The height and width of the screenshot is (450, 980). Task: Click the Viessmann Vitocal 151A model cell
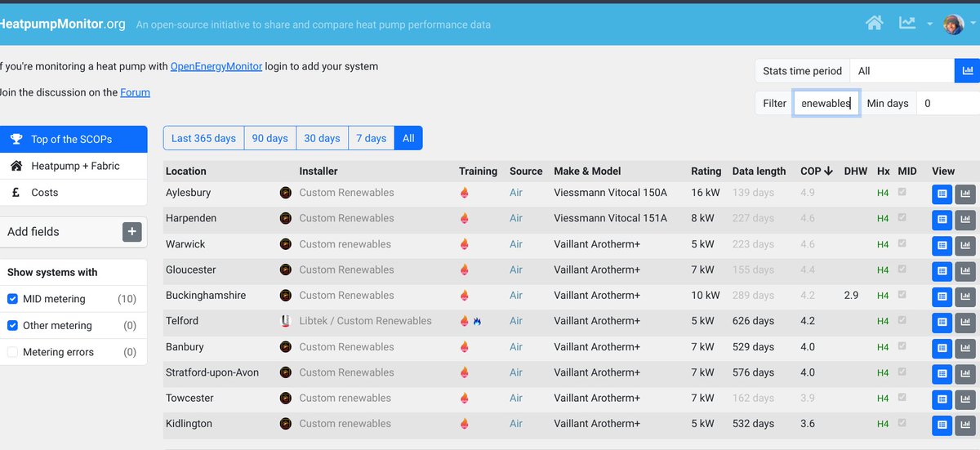click(610, 218)
